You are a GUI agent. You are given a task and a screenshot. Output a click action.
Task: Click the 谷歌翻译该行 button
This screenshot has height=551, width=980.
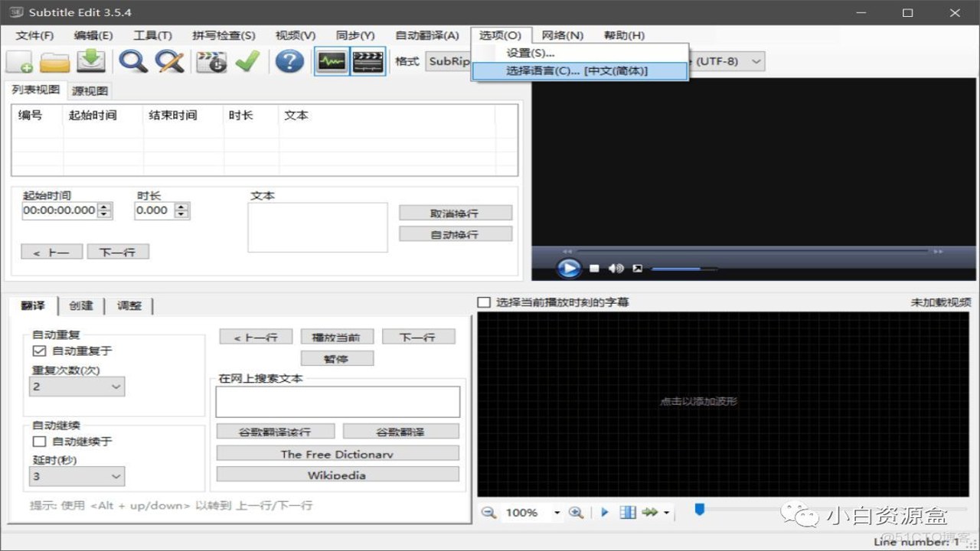275,432
